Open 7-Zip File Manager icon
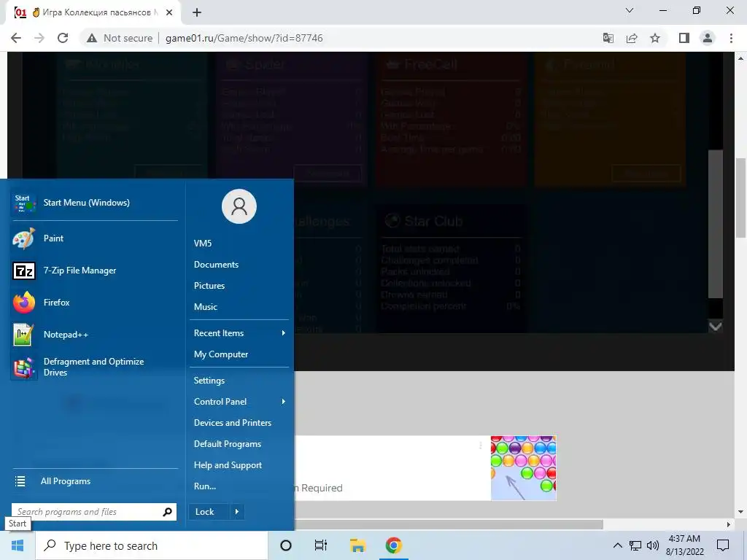 coord(24,271)
